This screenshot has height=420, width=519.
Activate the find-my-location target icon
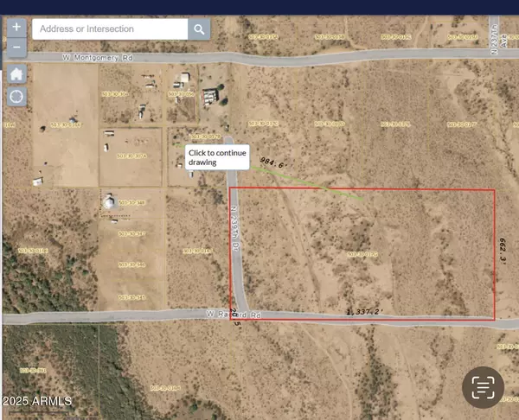click(16, 97)
